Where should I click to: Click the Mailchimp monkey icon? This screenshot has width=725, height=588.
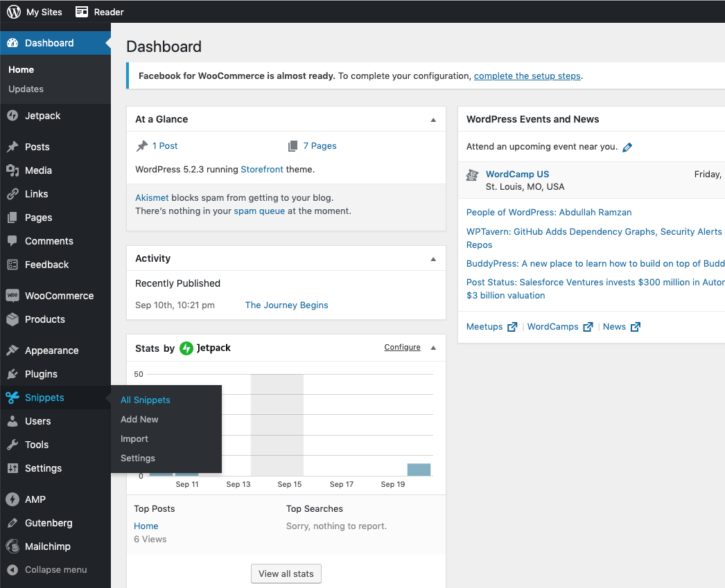pyautogui.click(x=12, y=546)
